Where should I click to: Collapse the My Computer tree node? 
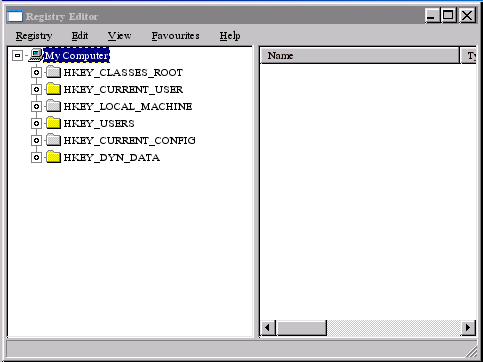pos(18,56)
